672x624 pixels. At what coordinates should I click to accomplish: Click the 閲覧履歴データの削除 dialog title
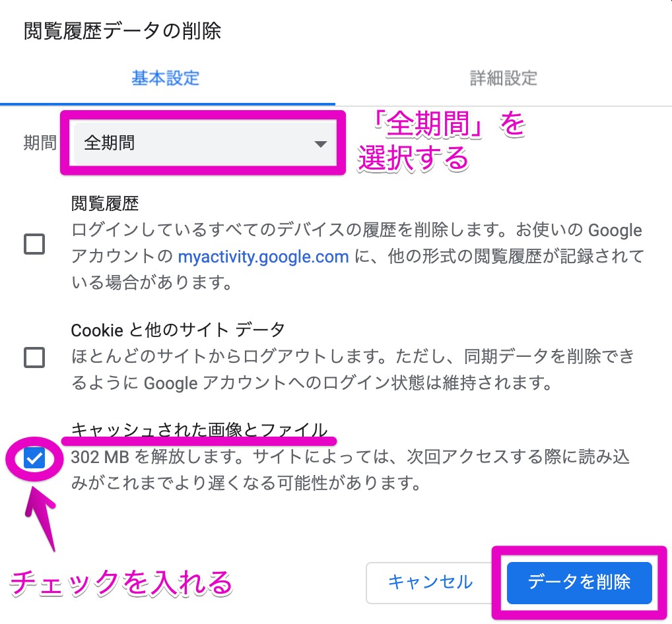tap(122, 31)
